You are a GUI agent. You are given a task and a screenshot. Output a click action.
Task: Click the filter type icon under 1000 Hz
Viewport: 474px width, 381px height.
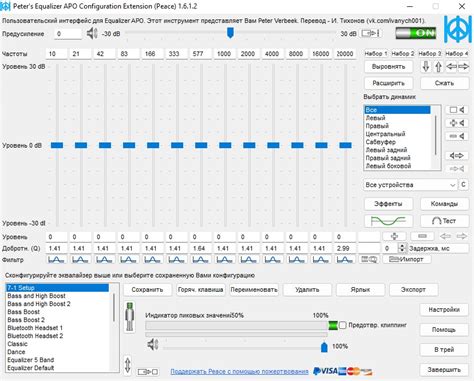(224, 259)
